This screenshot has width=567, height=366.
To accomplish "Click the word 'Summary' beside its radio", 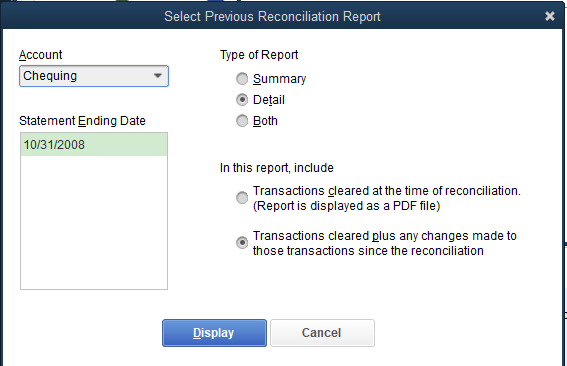I will point(280,79).
